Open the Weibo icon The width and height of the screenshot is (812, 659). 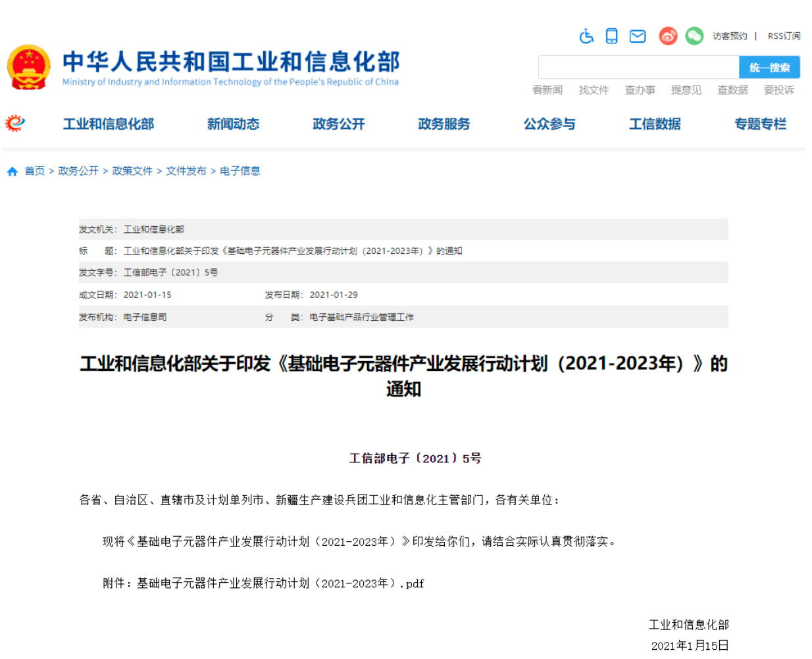(668, 36)
